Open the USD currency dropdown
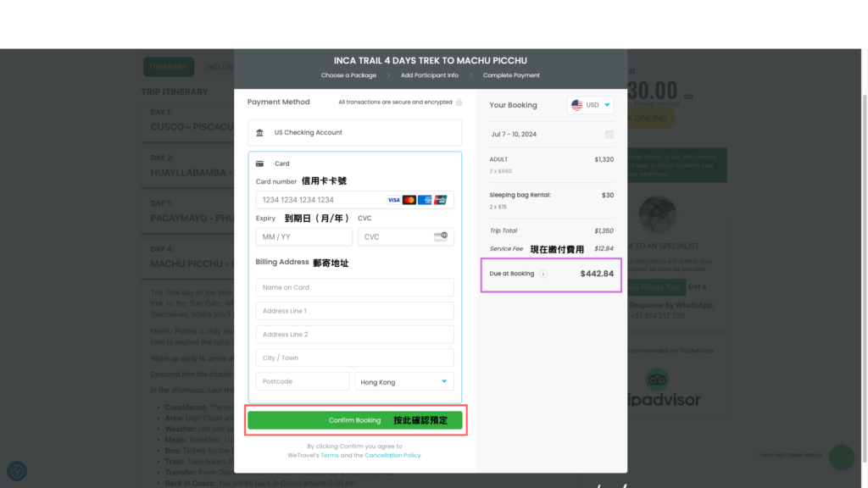The height and width of the screenshot is (488, 868). point(590,105)
